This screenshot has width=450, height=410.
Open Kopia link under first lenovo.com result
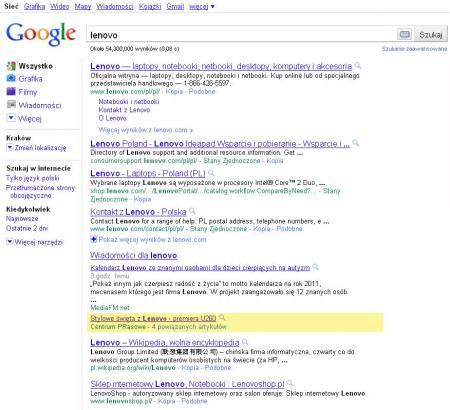pyautogui.click(x=174, y=91)
